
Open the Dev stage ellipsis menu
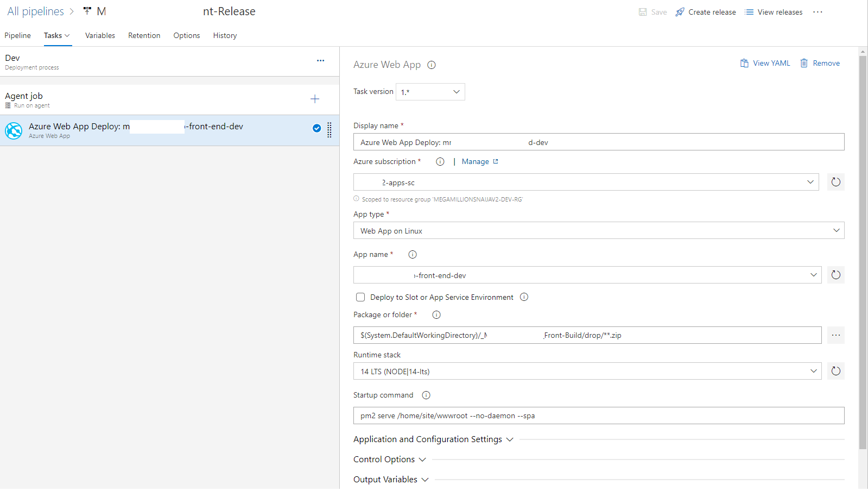coord(320,61)
